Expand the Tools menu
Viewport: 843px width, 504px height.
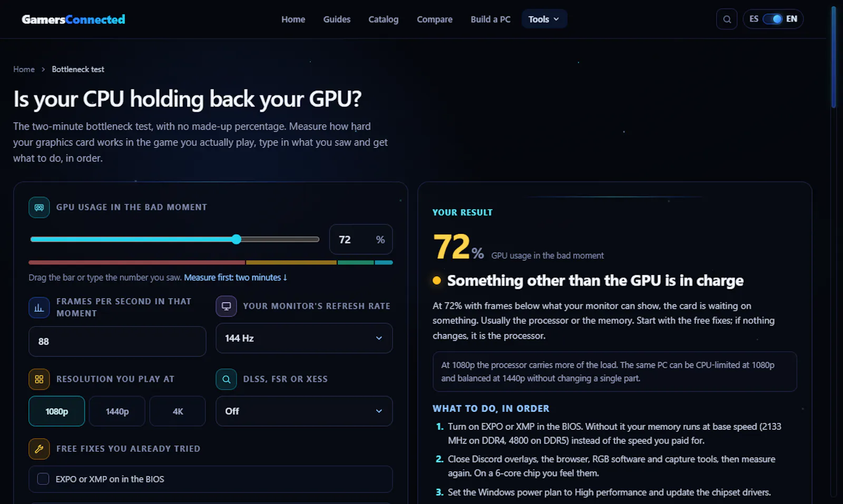pyautogui.click(x=544, y=19)
